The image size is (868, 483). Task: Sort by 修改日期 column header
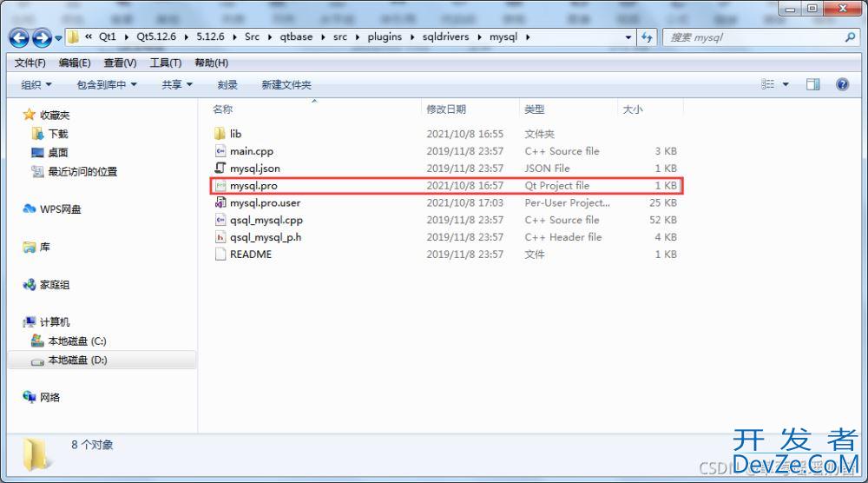[445, 109]
